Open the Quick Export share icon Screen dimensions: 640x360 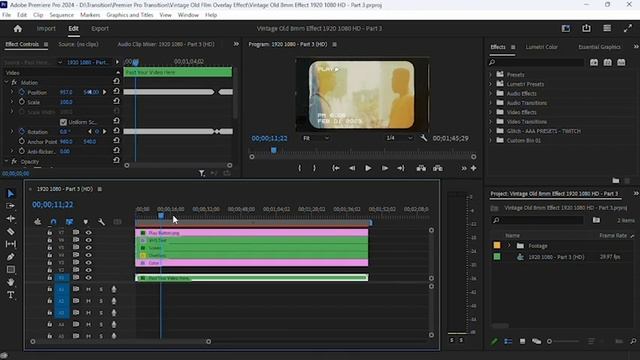coord(586,28)
